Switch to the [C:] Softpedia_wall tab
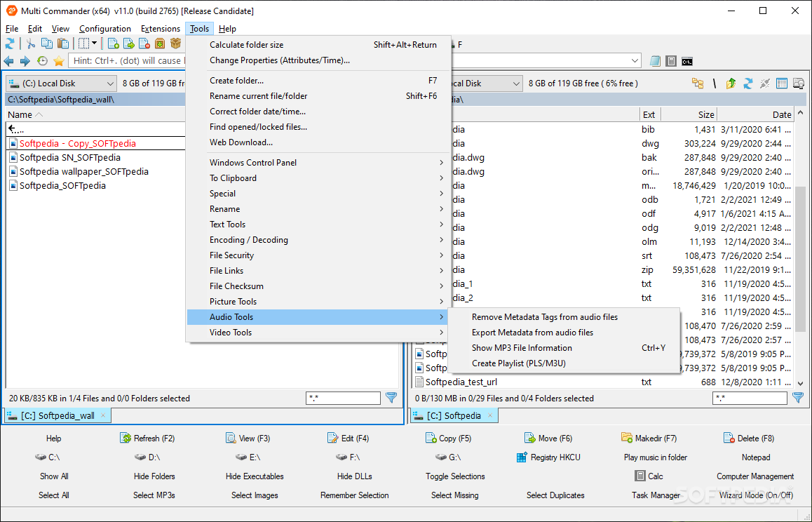 pos(57,415)
